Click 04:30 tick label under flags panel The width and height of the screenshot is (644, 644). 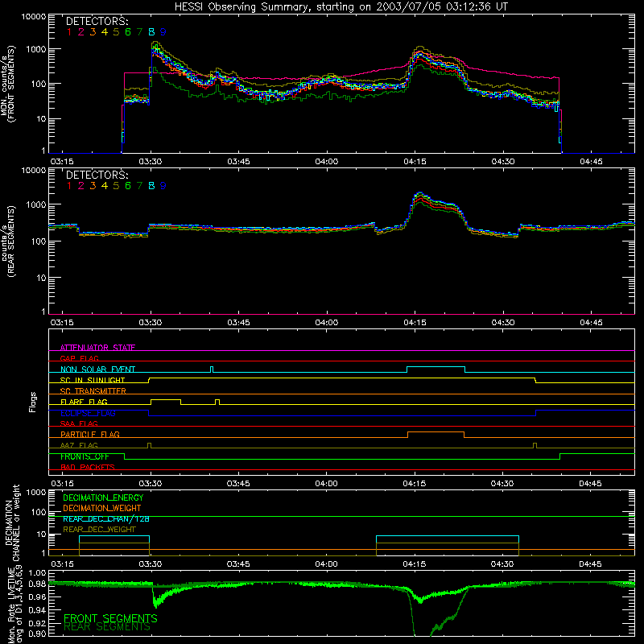(502, 484)
